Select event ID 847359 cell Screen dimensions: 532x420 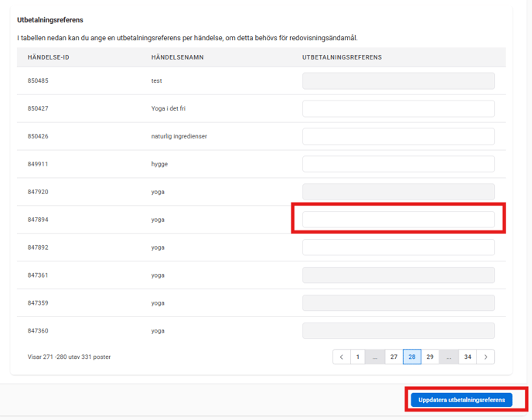coord(38,303)
